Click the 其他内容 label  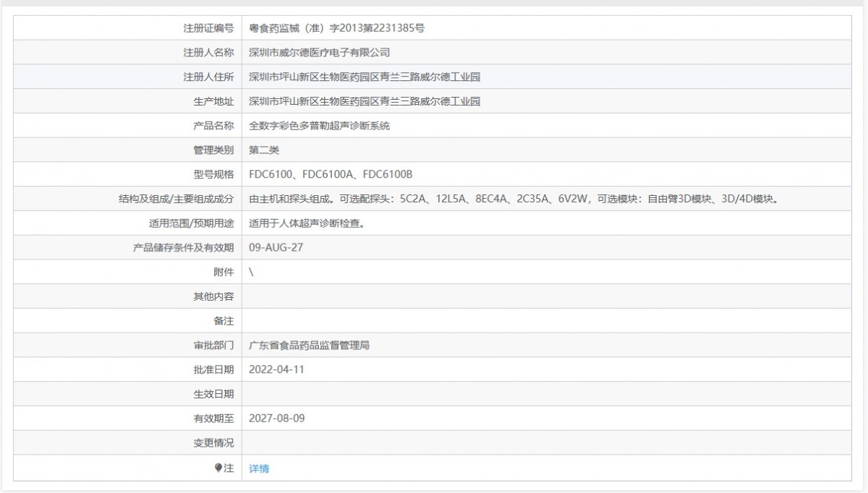(213, 296)
